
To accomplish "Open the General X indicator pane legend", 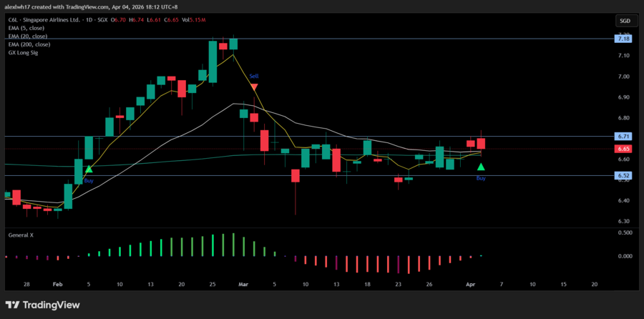I will pos(22,235).
